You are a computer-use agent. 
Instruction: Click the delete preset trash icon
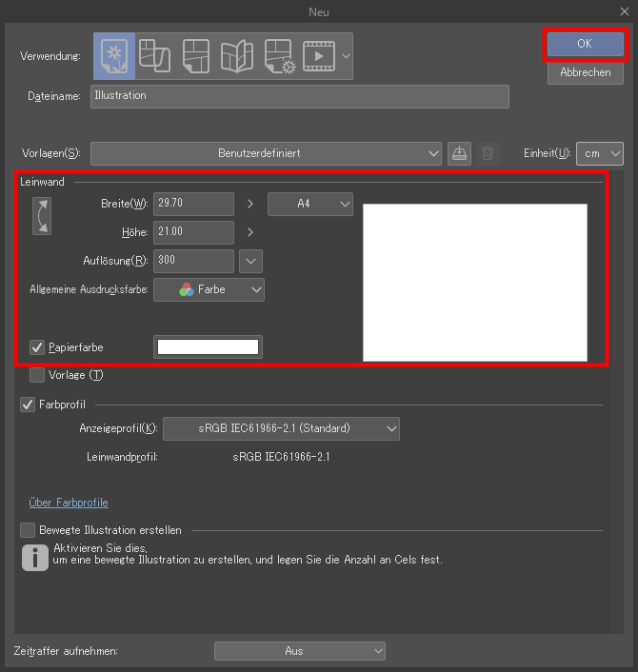point(488,153)
